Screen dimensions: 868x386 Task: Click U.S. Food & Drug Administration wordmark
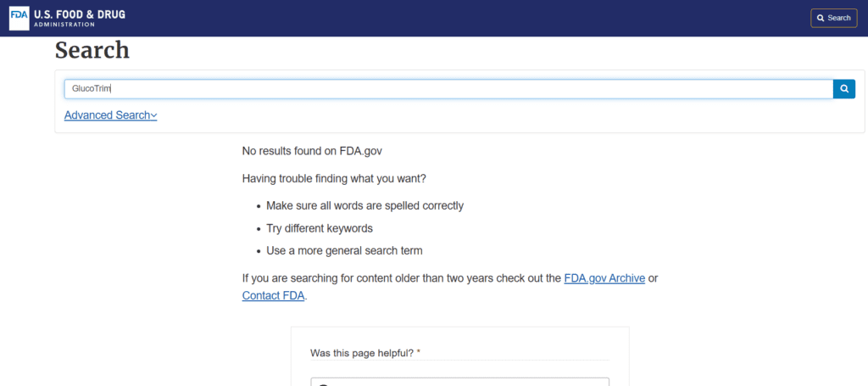80,18
